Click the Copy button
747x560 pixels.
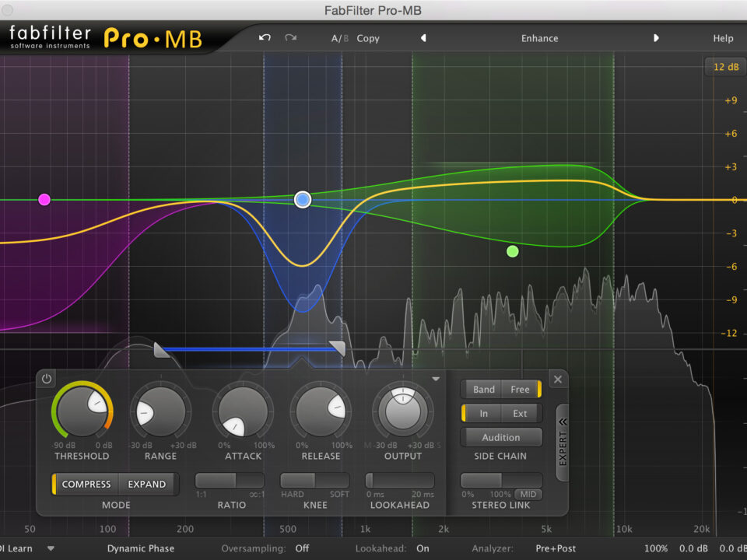368,38
